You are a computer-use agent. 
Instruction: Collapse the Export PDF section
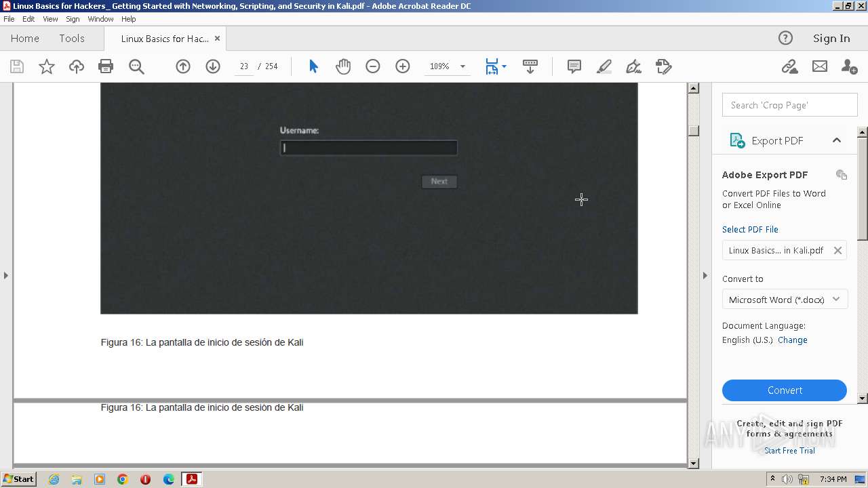pos(837,140)
